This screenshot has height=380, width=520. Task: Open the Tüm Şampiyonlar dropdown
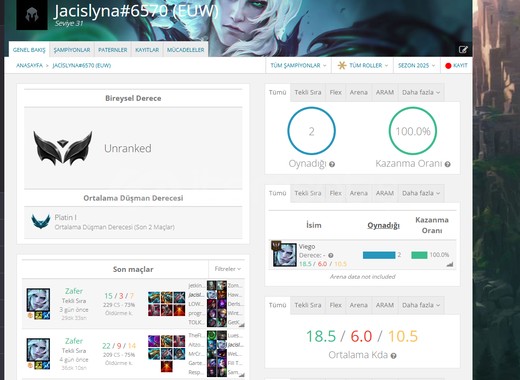pos(298,65)
